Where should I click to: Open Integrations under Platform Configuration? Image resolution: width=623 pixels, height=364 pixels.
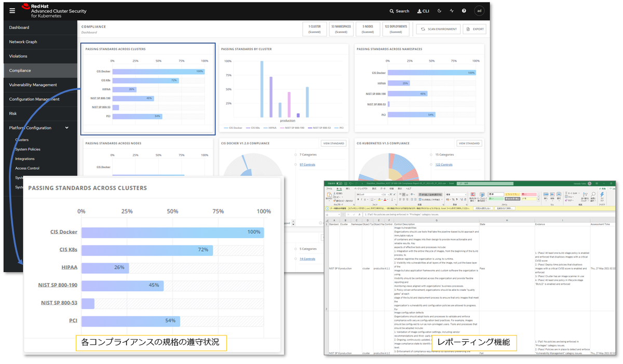pos(25,159)
